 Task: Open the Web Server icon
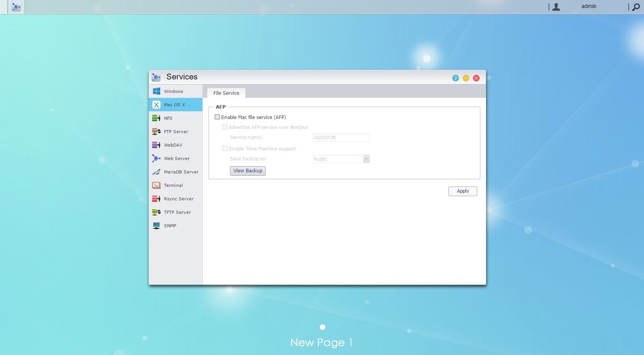click(x=156, y=159)
